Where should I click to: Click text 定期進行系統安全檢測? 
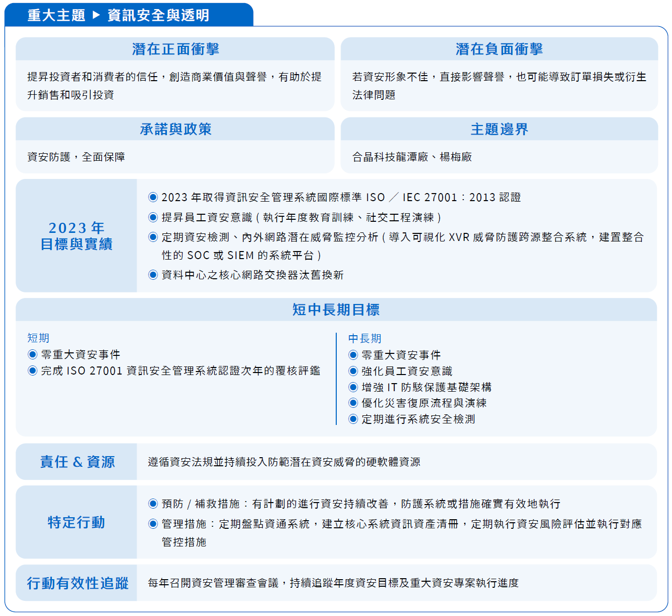point(418,419)
